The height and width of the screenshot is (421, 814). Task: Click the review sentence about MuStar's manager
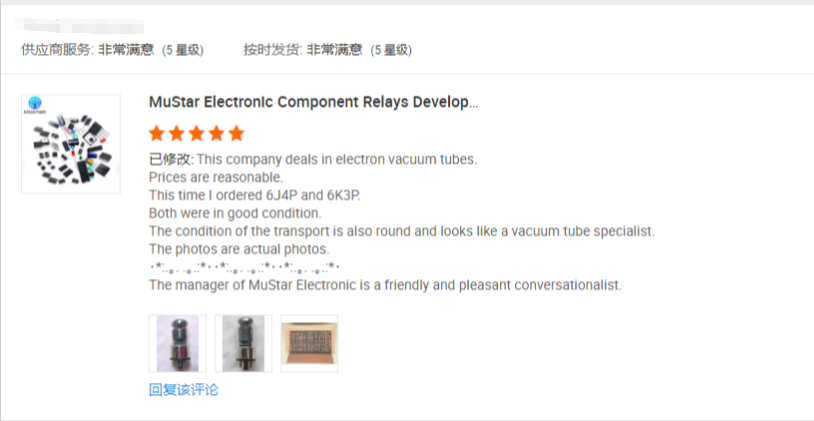385,285
